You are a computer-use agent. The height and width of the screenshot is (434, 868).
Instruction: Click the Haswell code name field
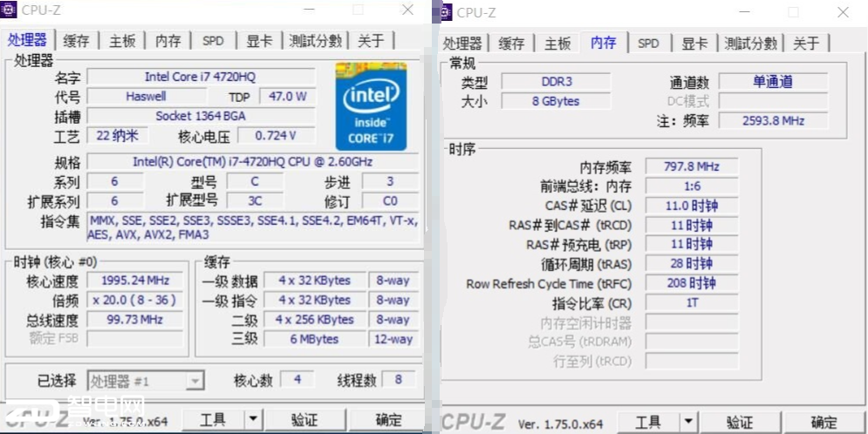click(x=147, y=96)
